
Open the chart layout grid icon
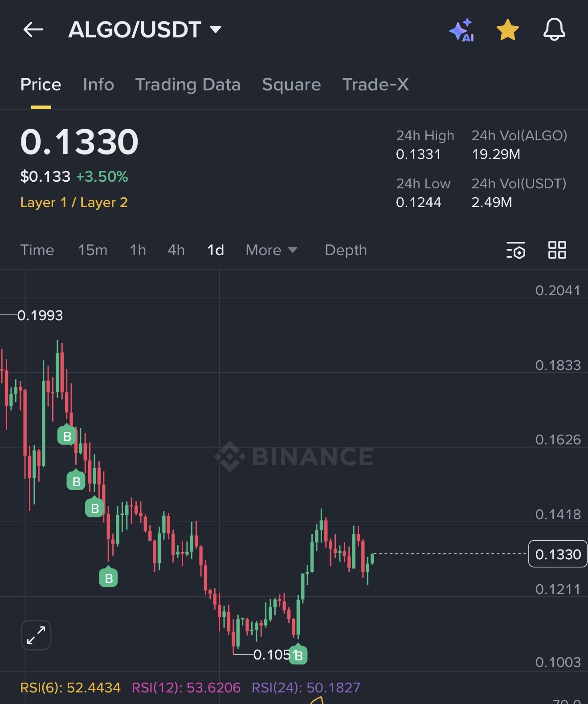557,250
